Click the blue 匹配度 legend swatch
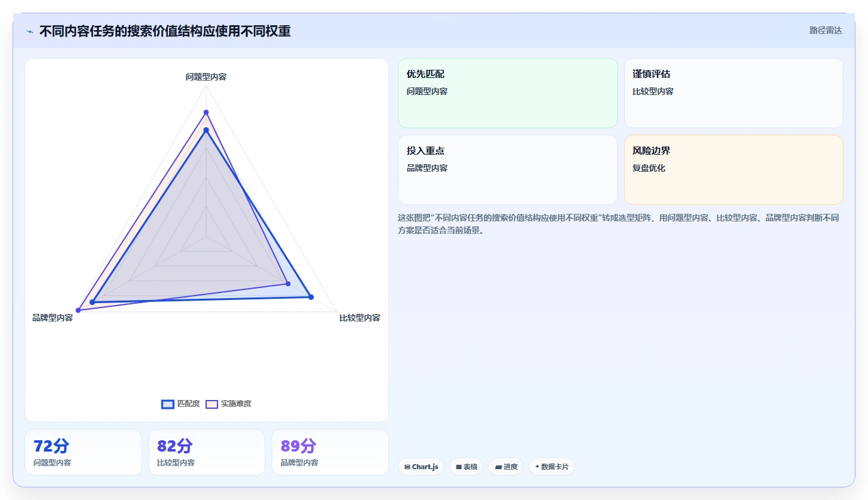868x500 pixels. 168,404
